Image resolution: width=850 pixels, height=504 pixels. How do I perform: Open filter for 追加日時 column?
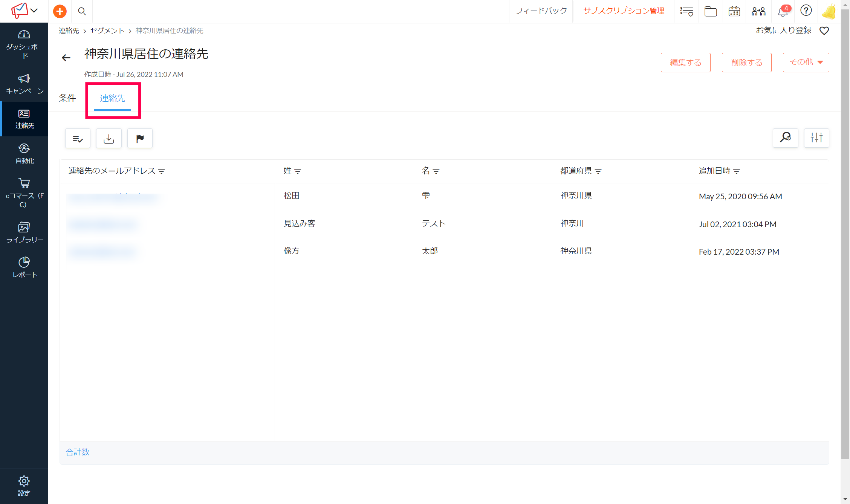click(x=737, y=171)
